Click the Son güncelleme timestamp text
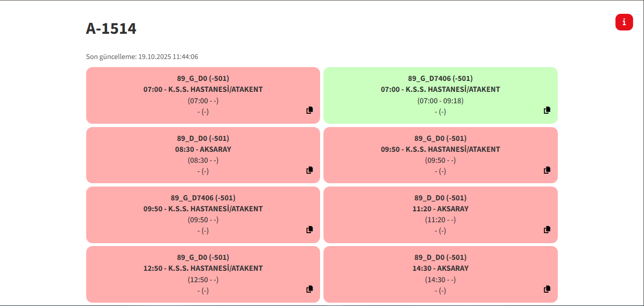644x306 pixels. [142, 57]
